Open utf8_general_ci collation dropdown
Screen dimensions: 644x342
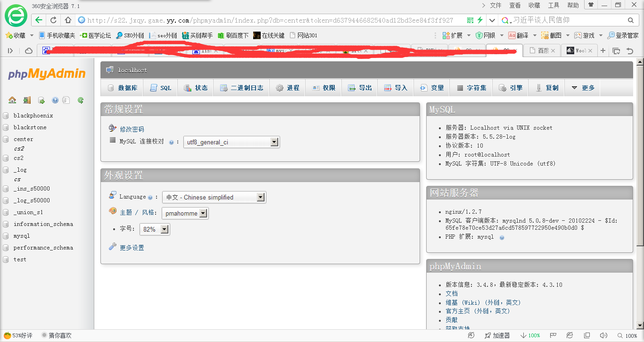click(231, 142)
